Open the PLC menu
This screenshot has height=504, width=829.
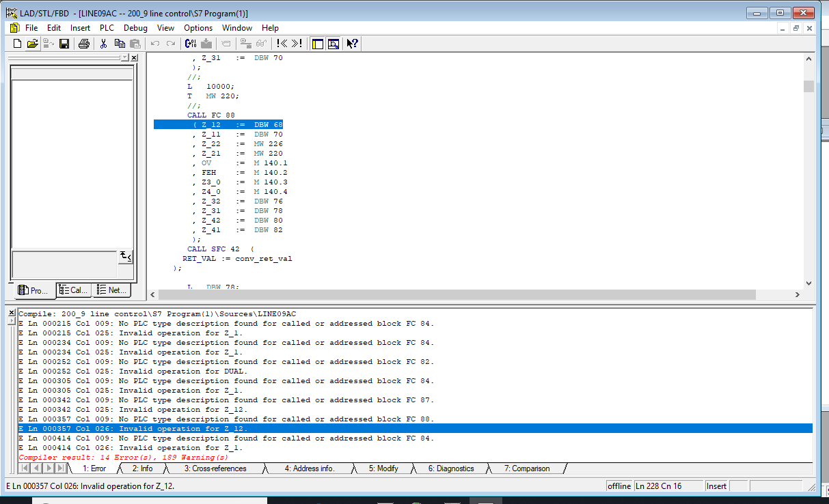[x=107, y=28]
